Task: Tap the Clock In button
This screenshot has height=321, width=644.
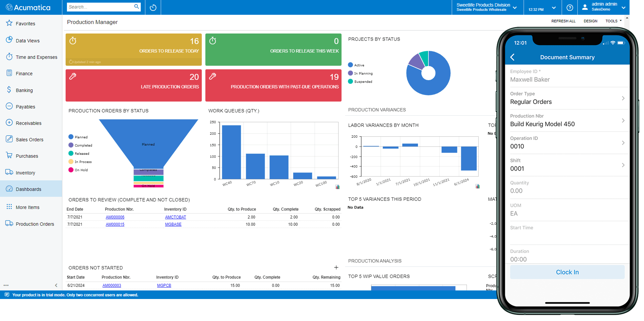Action: tap(567, 272)
